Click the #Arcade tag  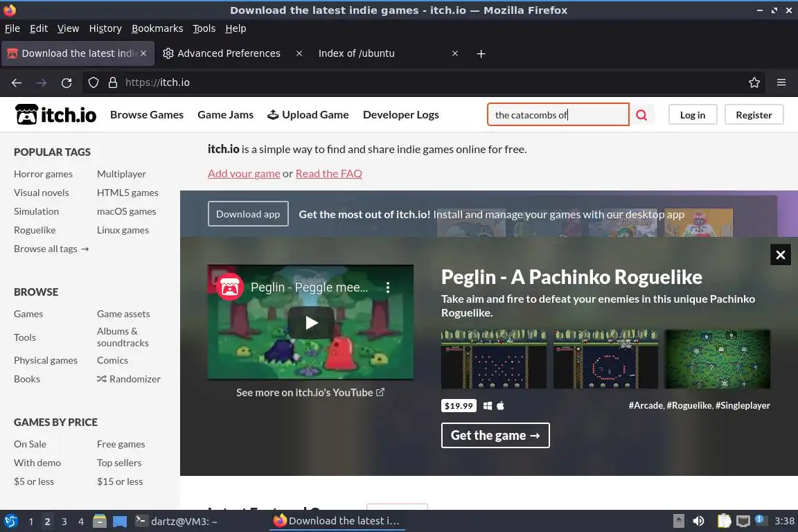tap(646, 406)
